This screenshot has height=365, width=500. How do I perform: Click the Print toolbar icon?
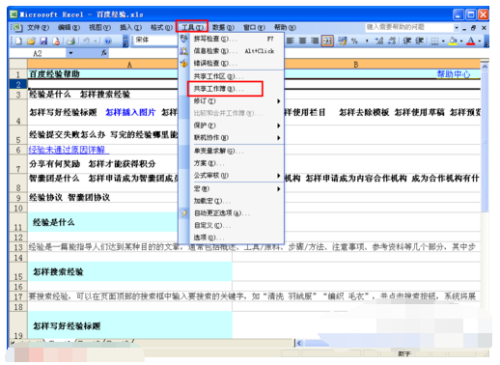tap(71, 41)
